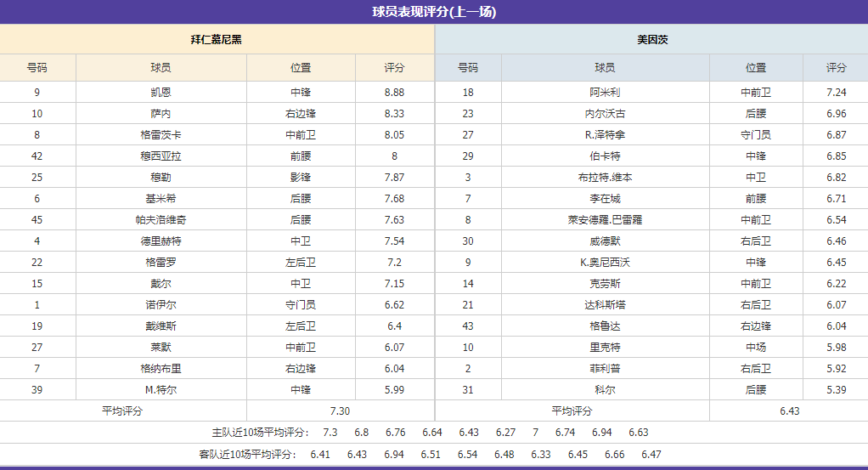Click jersey number 42 for 穆西亚拉

(x=37, y=156)
